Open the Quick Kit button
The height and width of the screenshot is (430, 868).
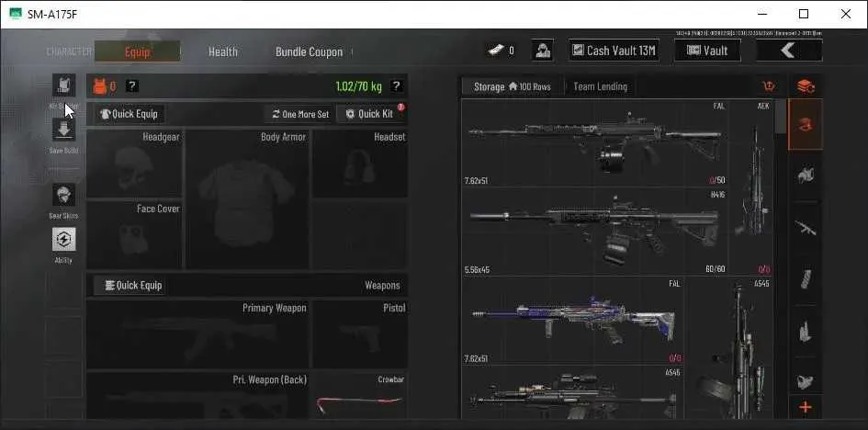click(x=370, y=114)
